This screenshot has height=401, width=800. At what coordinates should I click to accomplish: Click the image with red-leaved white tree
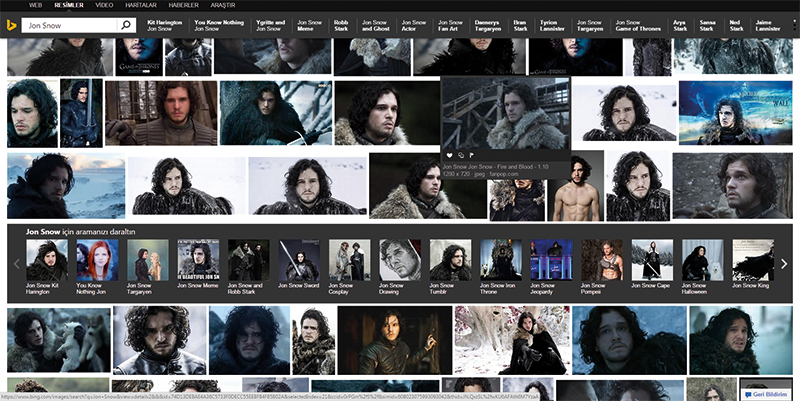[512, 340]
